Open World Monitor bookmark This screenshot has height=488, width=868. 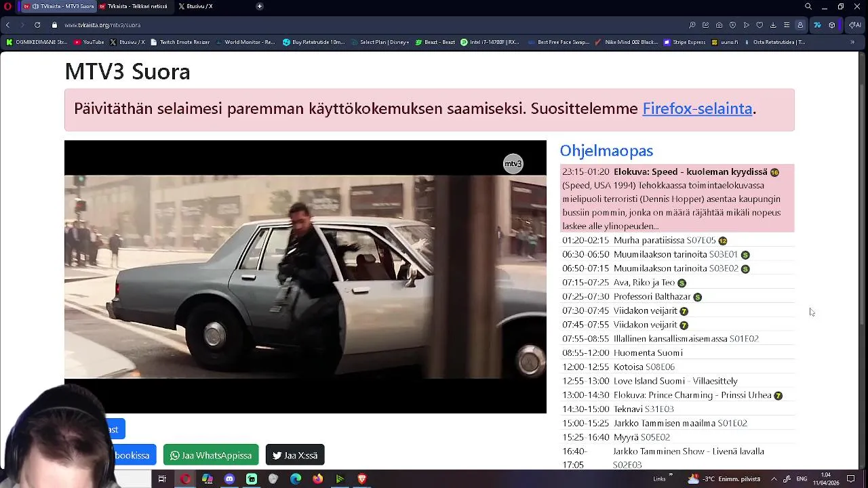(245, 42)
